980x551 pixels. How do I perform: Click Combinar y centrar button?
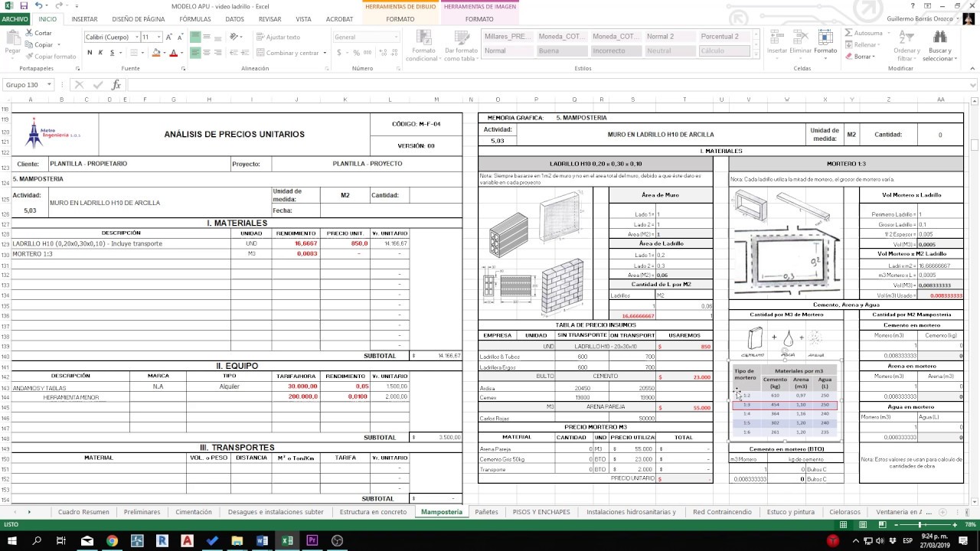point(288,53)
